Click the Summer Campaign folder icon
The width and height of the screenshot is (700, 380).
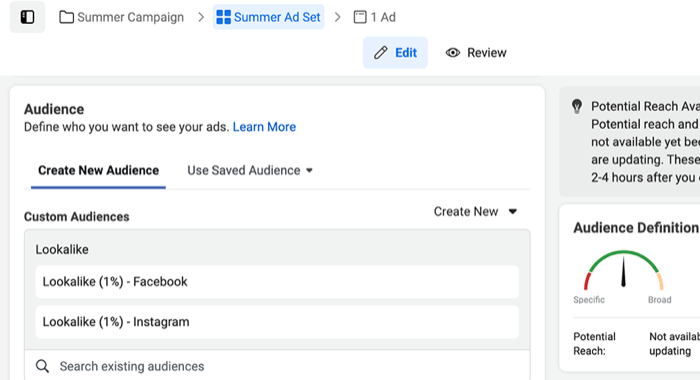pyautogui.click(x=67, y=17)
